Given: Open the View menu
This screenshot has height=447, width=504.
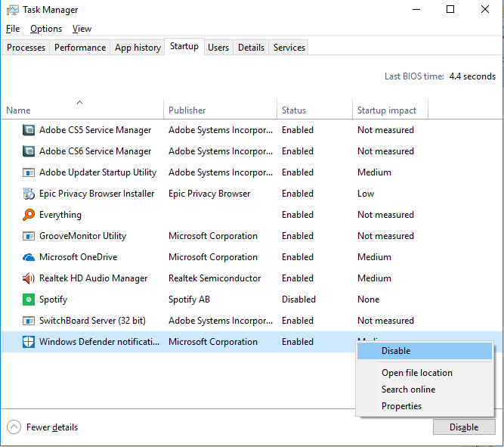Looking at the screenshot, I should coord(82,29).
